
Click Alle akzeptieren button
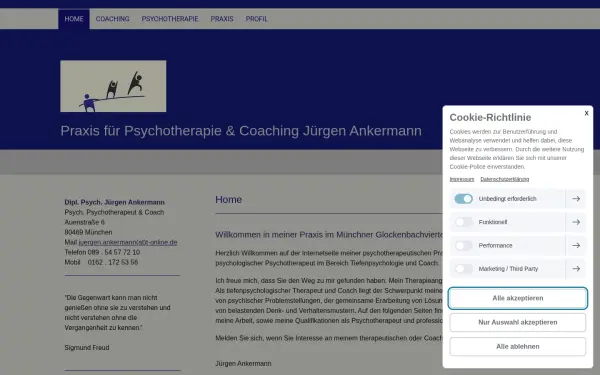click(518, 298)
